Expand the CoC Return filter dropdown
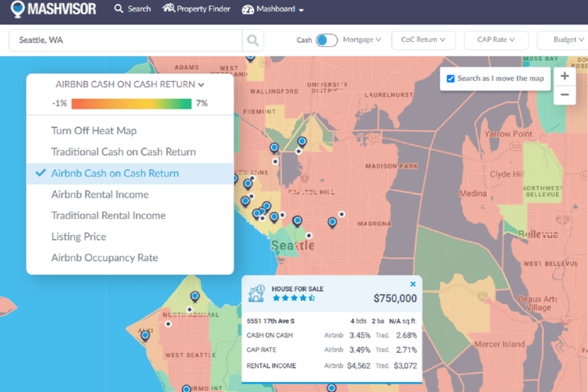Image resolution: width=588 pixels, height=392 pixels. 423,40
